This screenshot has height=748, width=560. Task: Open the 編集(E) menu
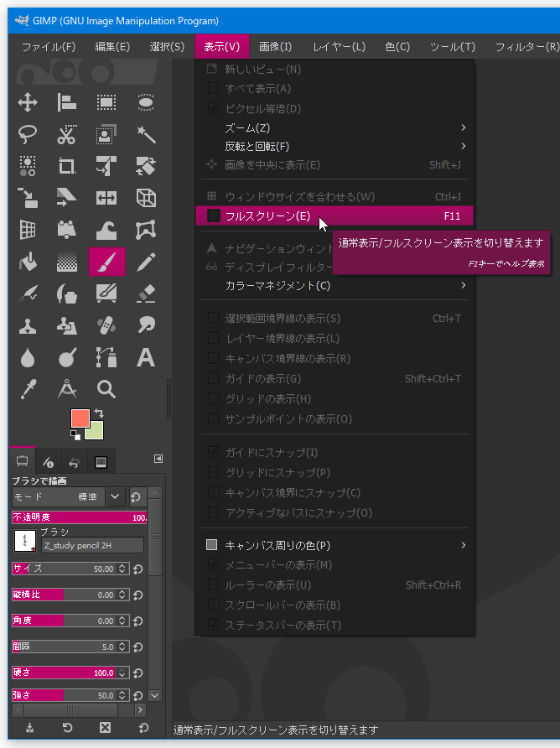coord(112,47)
